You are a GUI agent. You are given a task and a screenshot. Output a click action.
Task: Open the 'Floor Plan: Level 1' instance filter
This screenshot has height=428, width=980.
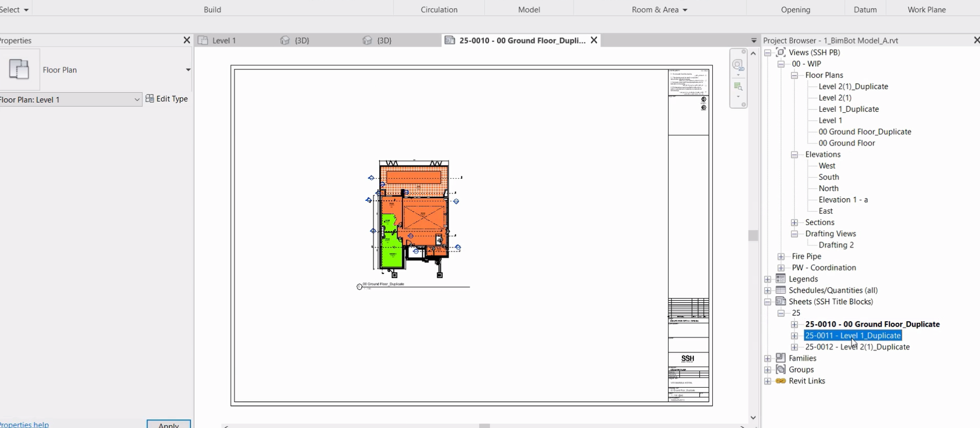click(x=70, y=99)
